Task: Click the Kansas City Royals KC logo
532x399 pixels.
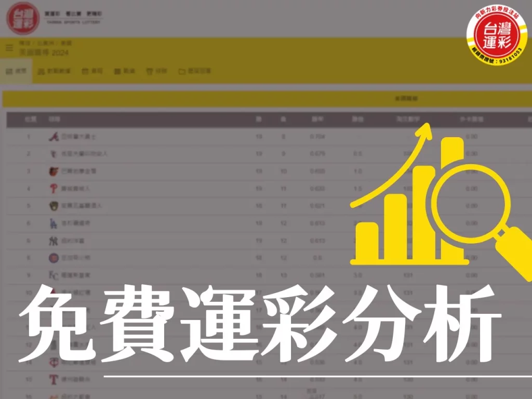Action: [x=54, y=275]
